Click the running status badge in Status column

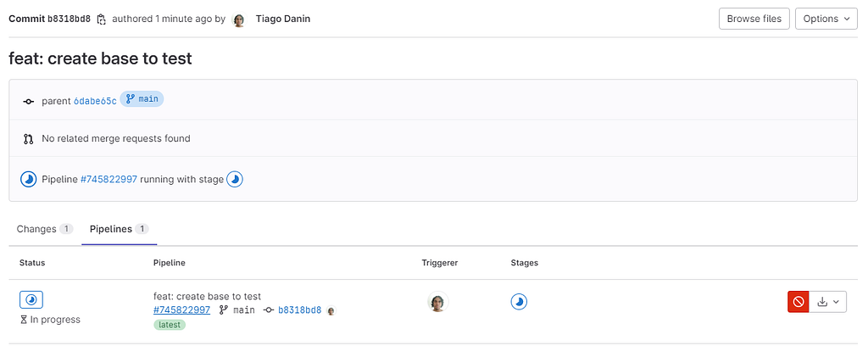(x=31, y=299)
